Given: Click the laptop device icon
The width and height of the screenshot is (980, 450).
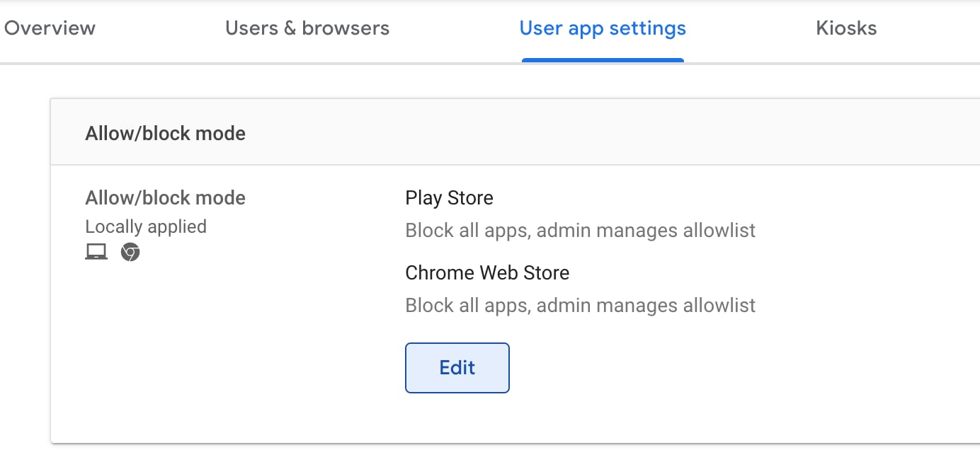Looking at the screenshot, I should pyautogui.click(x=96, y=252).
